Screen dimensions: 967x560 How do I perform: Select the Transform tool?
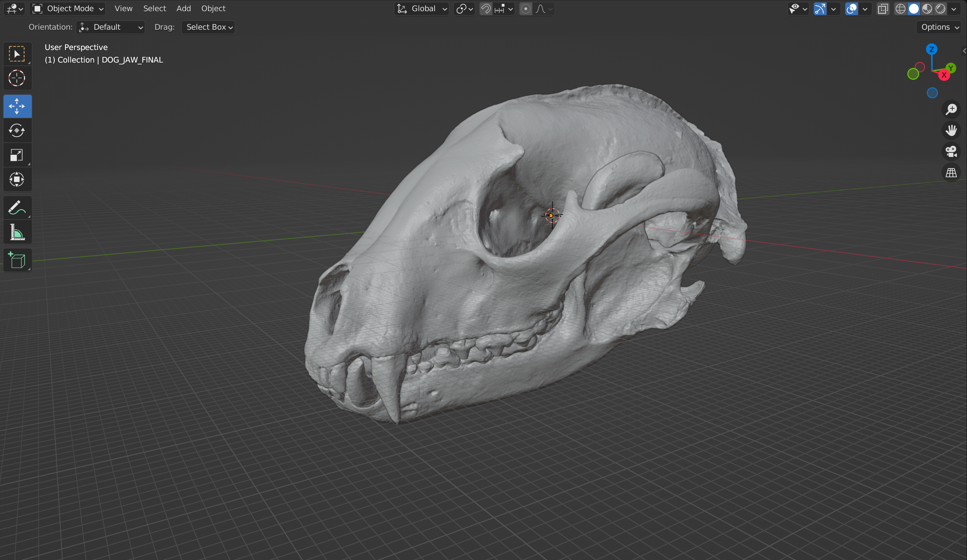(17, 180)
